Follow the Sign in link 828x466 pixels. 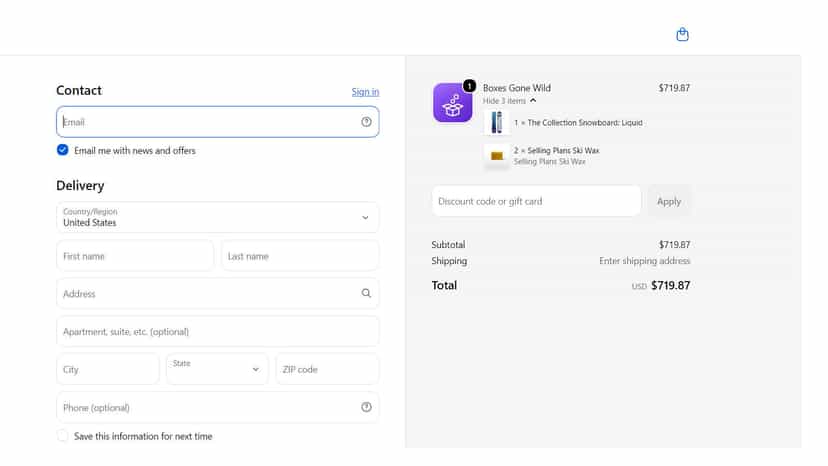point(365,92)
